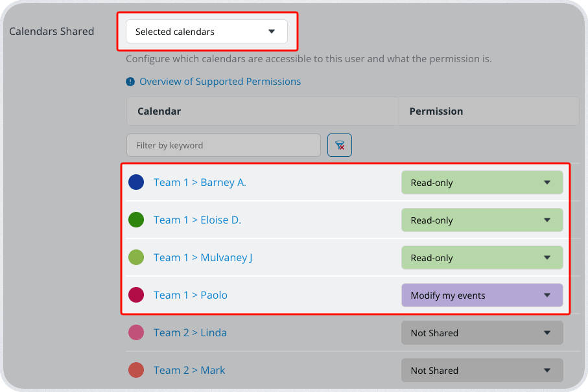
Task: Focus the Filter by keyword field
Action: point(223,145)
